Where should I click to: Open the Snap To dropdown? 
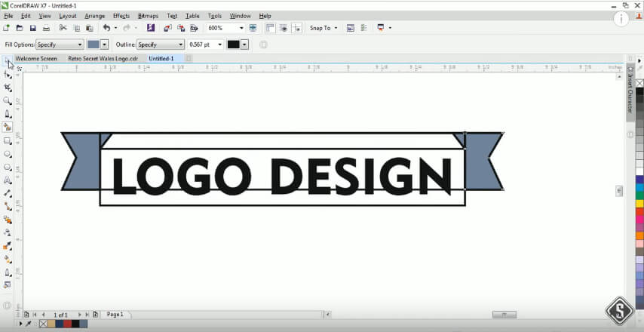click(324, 28)
